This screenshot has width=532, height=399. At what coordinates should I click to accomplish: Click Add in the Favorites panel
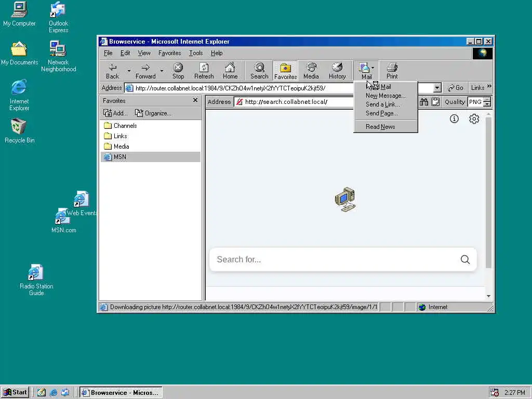[x=115, y=113]
